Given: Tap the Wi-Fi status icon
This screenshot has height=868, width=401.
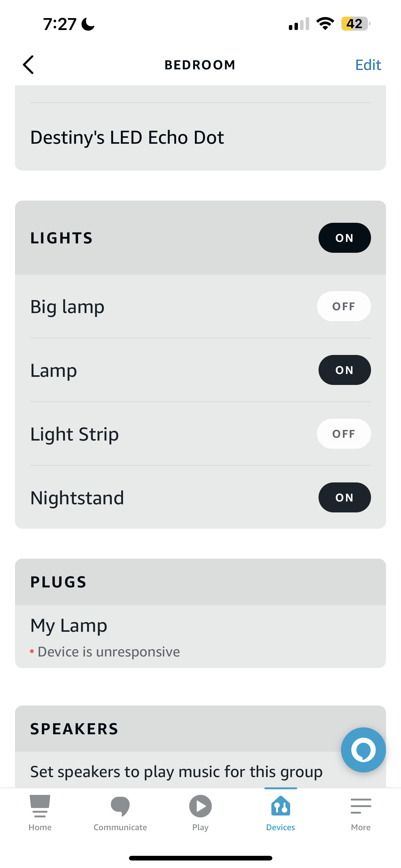Looking at the screenshot, I should click(x=325, y=24).
